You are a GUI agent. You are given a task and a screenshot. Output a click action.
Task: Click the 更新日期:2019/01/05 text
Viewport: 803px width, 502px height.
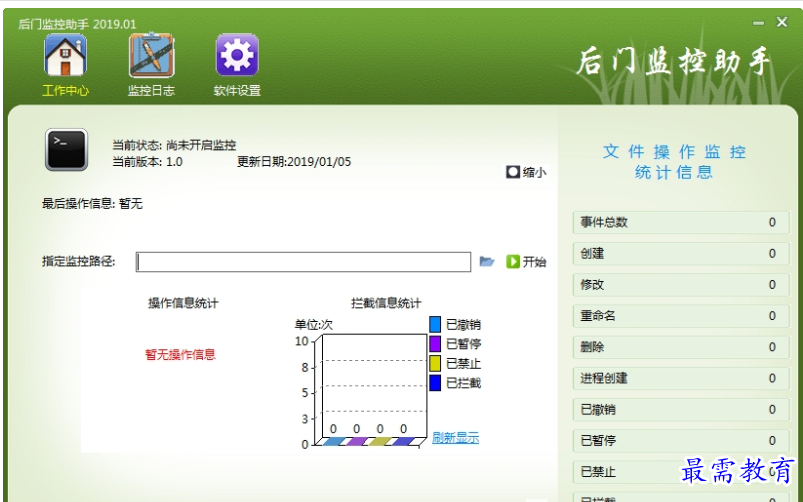294,162
